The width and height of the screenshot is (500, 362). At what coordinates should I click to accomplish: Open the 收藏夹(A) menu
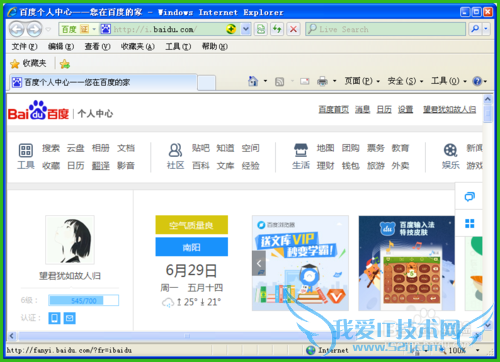pyautogui.click(x=138, y=46)
